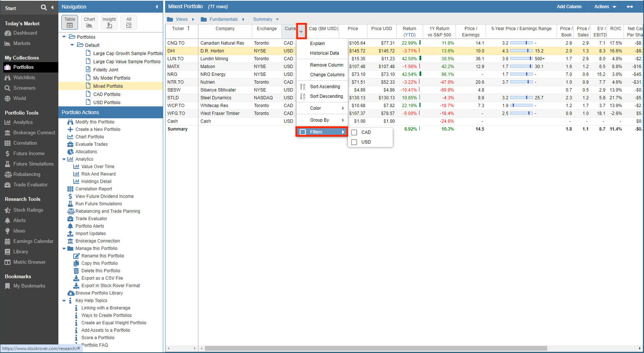Check the CAD filter checkbox
The image size is (644, 353).
[x=354, y=132]
